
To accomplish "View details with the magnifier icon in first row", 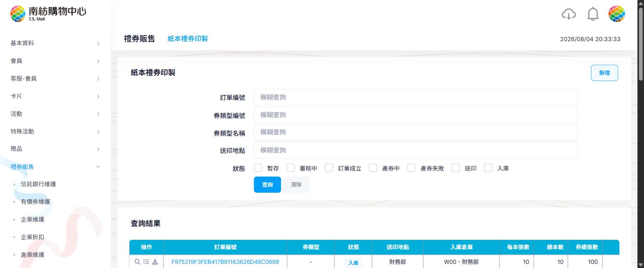I will pyautogui.click(x=137, y=262).
